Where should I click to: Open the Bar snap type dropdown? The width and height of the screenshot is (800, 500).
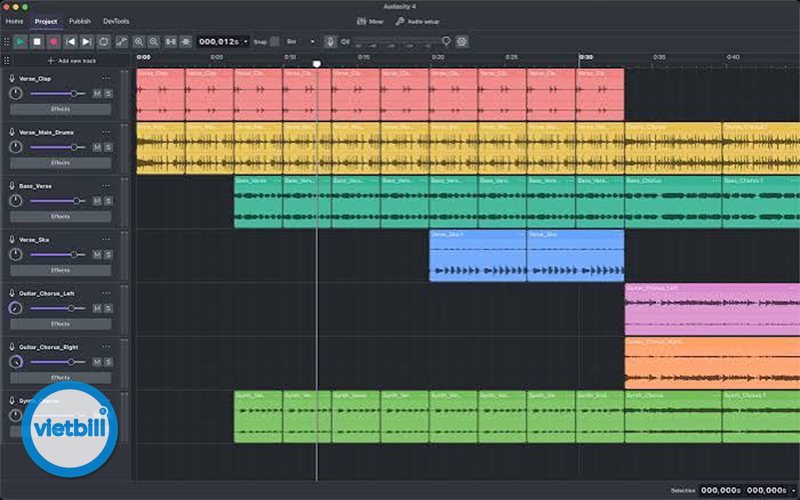click(300, 42)
